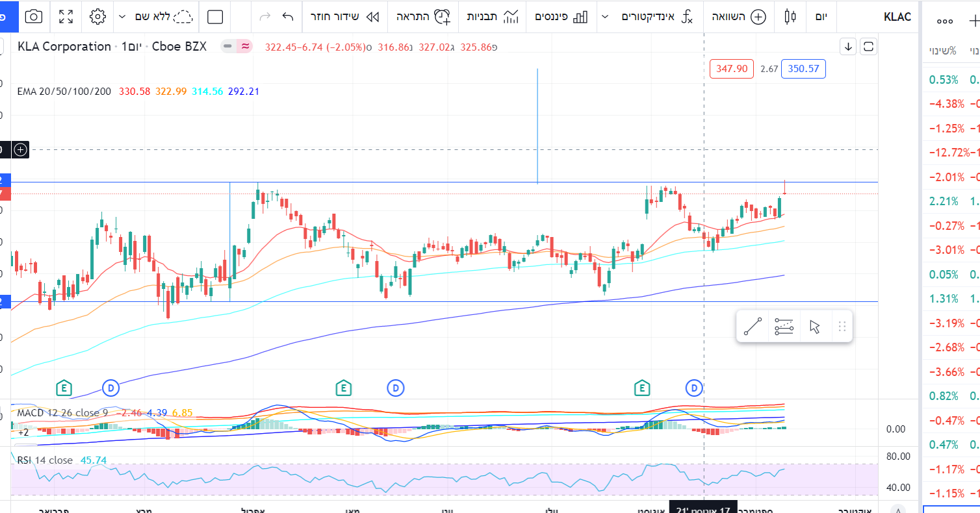
Task: Enter fullscreen mode using the expand arrows icon
Action: coord(66,17)
